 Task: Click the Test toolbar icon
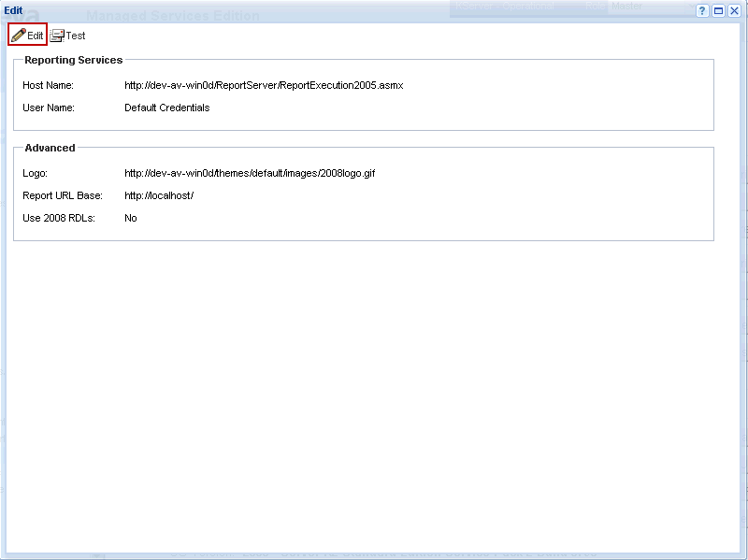pos(57,36)
